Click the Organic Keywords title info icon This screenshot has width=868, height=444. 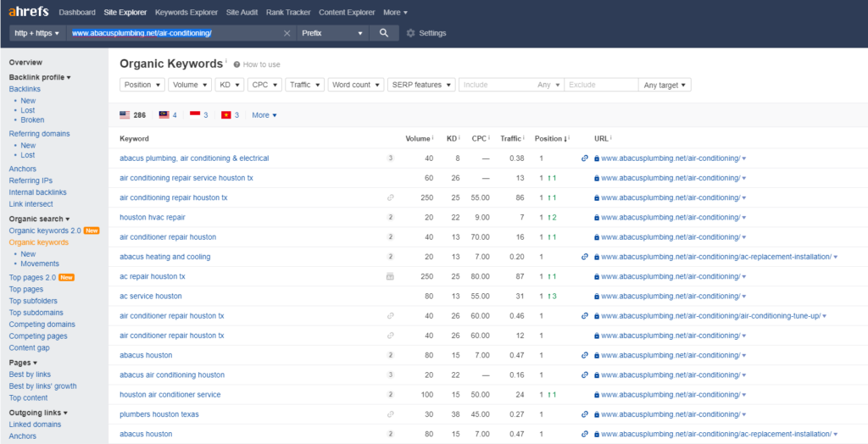[x=225, y=61]
